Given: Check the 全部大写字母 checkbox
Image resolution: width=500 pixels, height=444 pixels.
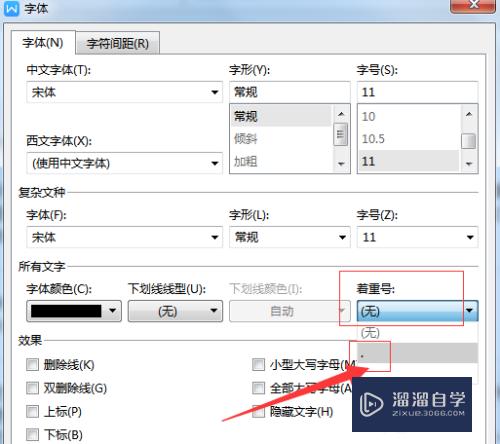Looking at the screenshot, I should 258,388.
